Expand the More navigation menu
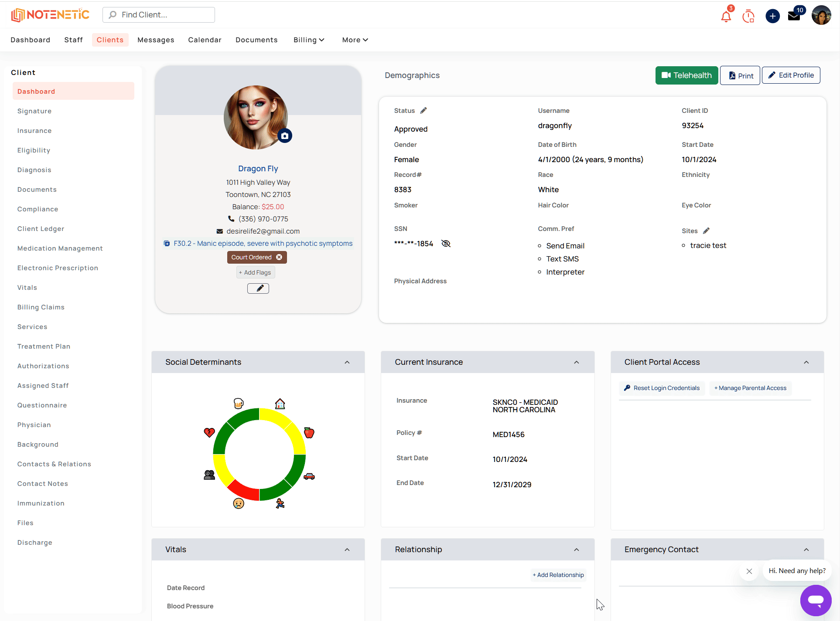840x621 pixels. [x=355, y=40]
